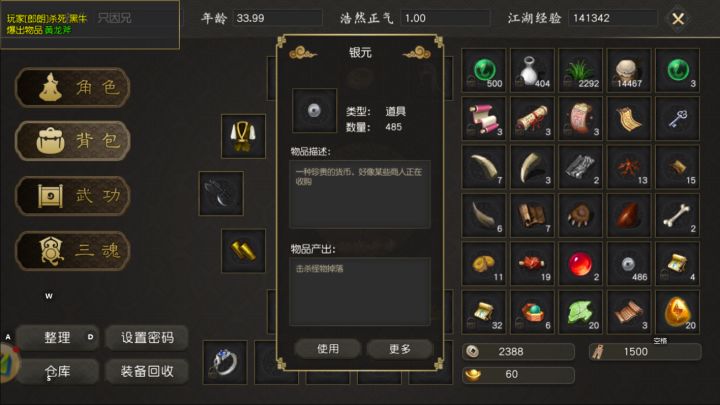Select the white vase item with 404
The image size is (720, 405).
click(532, 70)
